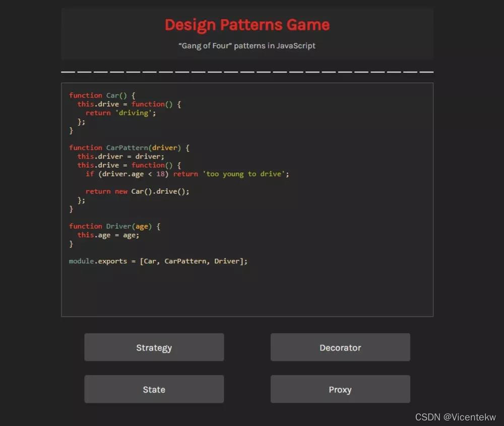Click the "Gang of Four" patterns subtitle
Image resolution: width=504 pixels, height=426 pixels.
(x=247, y=46)
